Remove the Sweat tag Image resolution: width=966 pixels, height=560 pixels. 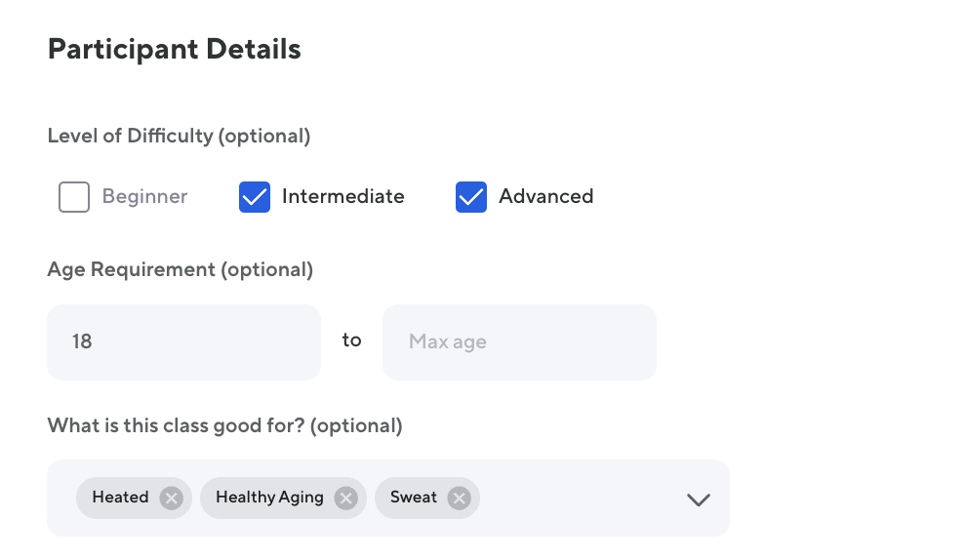pyautogui.click(x=459, y=499)
